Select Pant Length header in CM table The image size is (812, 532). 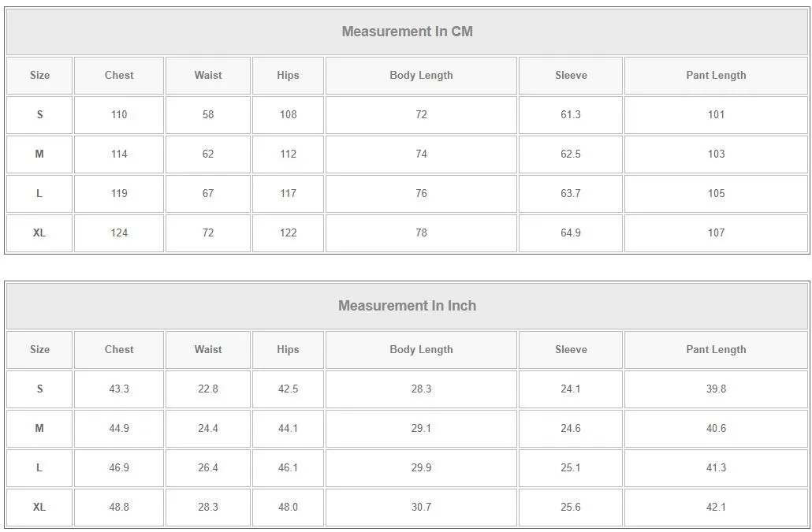[716, 76]
